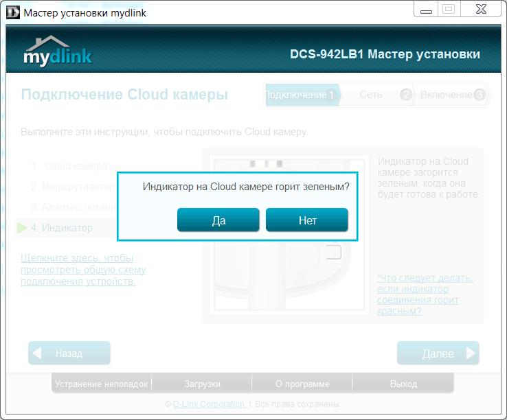Open the D-Link Corporation link
This screenshot has width=507, height=420.
pyautogui.click(x=209, y=404)
